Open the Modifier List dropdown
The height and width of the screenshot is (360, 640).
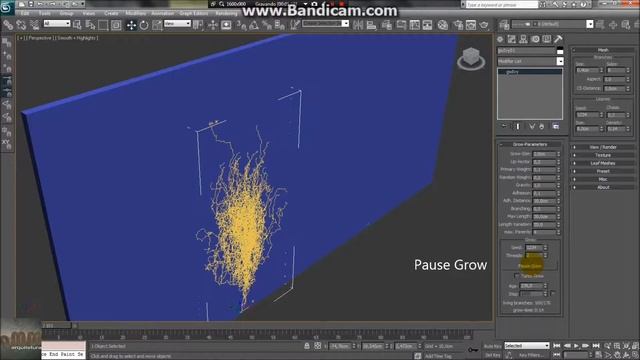(x=530, y=61)
